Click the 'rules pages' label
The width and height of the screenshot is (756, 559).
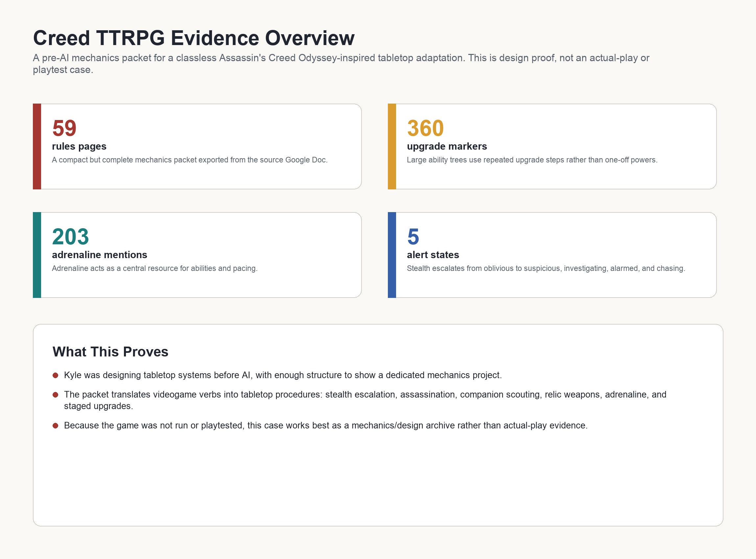coord(79,146)
